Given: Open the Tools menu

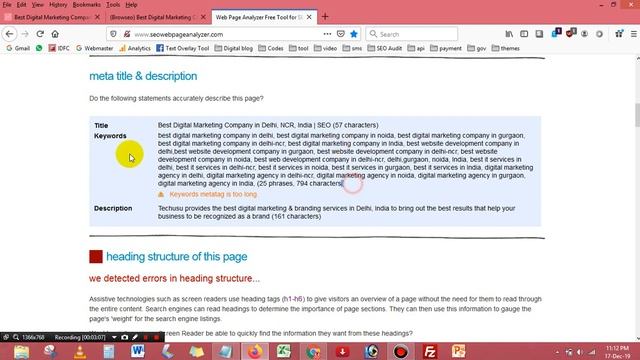Looking at the screenshot, I should coord(113,5).
